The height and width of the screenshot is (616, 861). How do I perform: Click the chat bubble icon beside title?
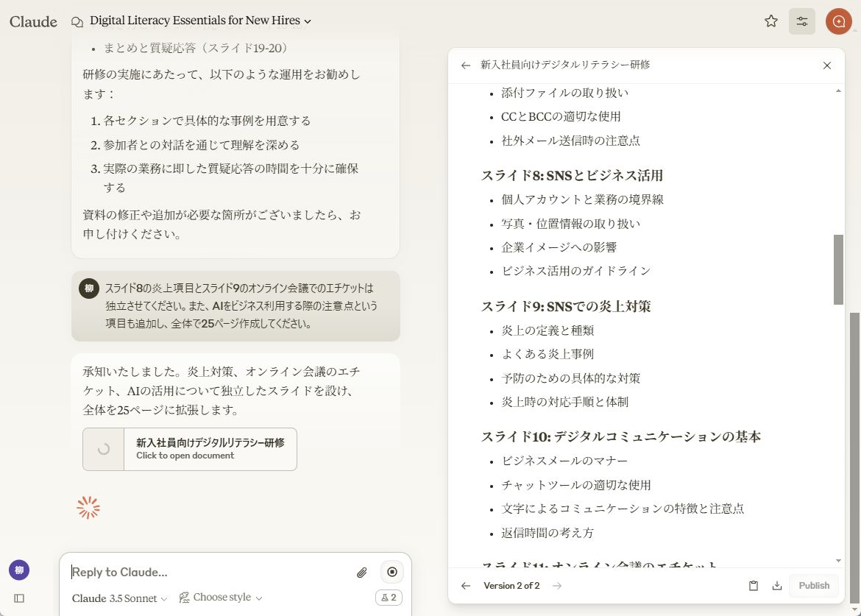click(x=77, y=21)
